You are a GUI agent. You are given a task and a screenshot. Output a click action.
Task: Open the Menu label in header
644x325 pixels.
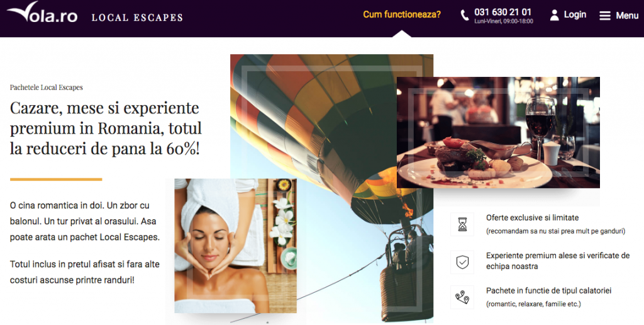point(627,16)
